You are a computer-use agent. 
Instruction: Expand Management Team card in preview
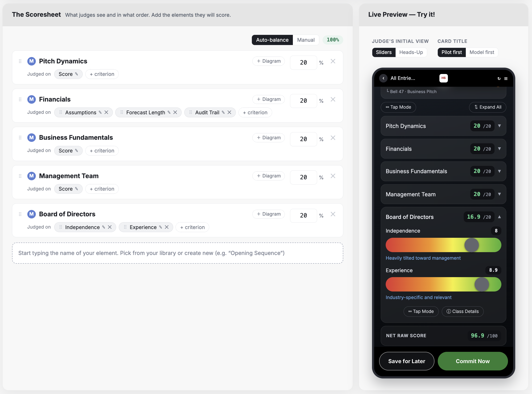click(x=499, y=194)
